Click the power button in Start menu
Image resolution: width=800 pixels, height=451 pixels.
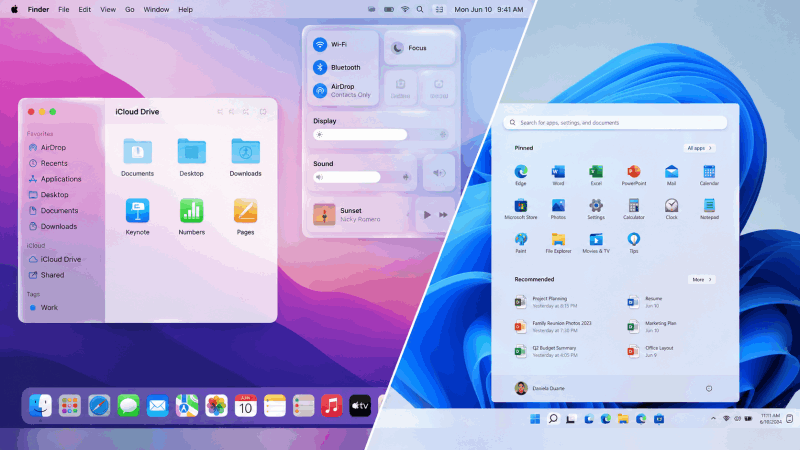tap(709, 389)
